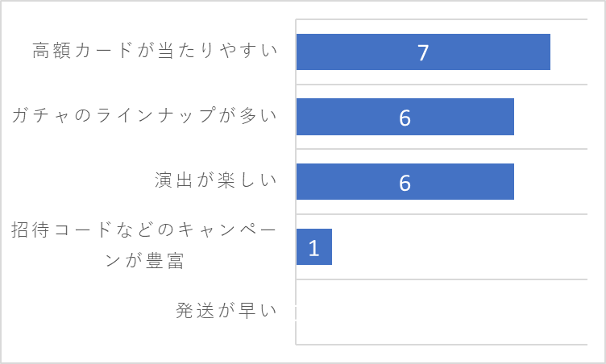Screen dimensions: 606x364
Task: Click gridline between 演出が楽しい and 招待コード rows
Action: tap(442, 214)
